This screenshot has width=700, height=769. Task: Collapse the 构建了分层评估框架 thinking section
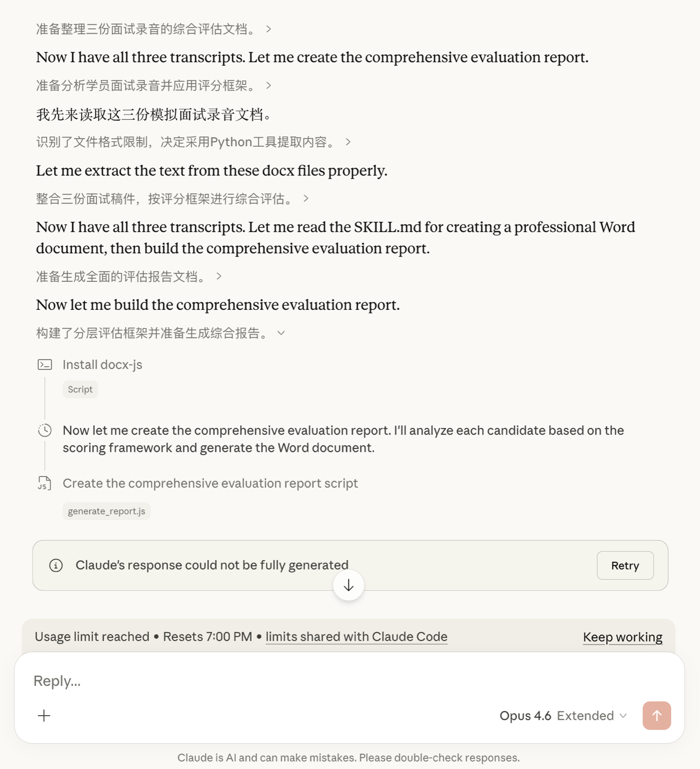pos(281,333)
